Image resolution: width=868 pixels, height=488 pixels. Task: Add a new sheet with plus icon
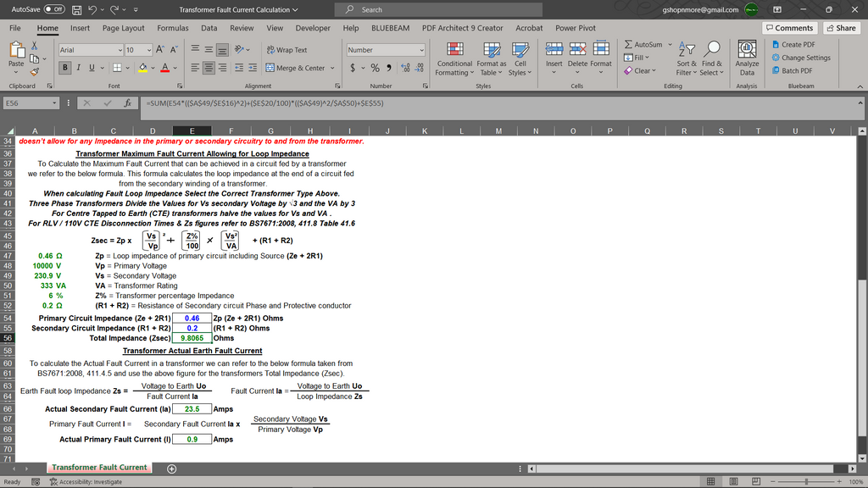[171, 469]
